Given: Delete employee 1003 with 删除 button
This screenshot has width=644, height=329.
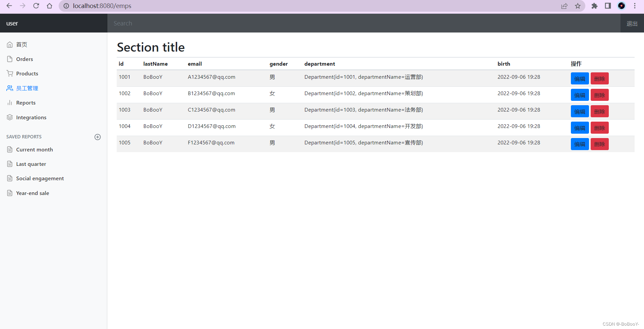Looking at the screenshot, I should (x=599, y=112).
